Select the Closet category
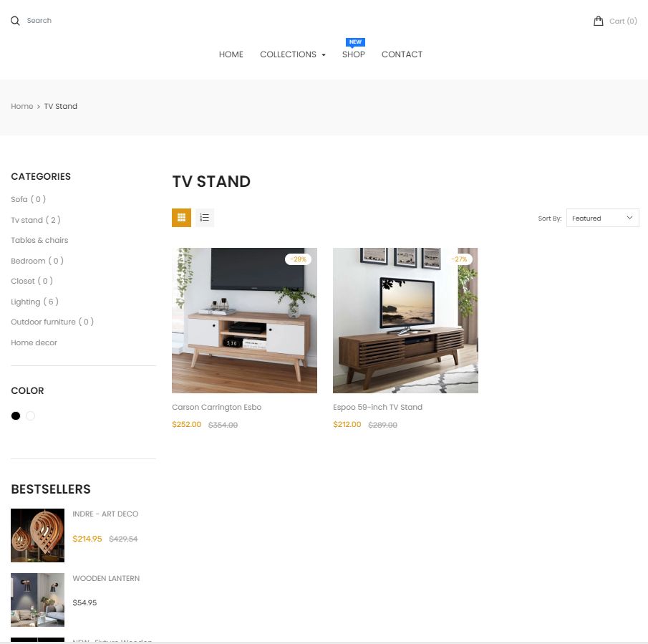This screenshot has height=644, width=648. pyautogui.click(x=32, y=281)
